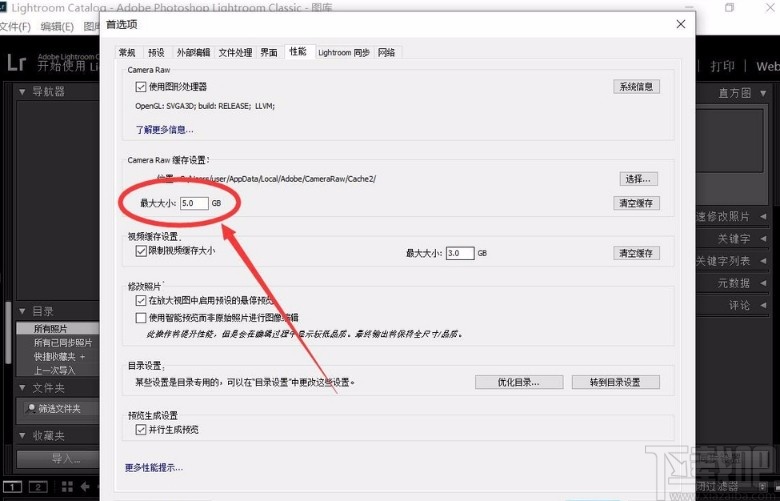
Task: Collapse the 收藏夹 panel
Action: coord(22,436)
